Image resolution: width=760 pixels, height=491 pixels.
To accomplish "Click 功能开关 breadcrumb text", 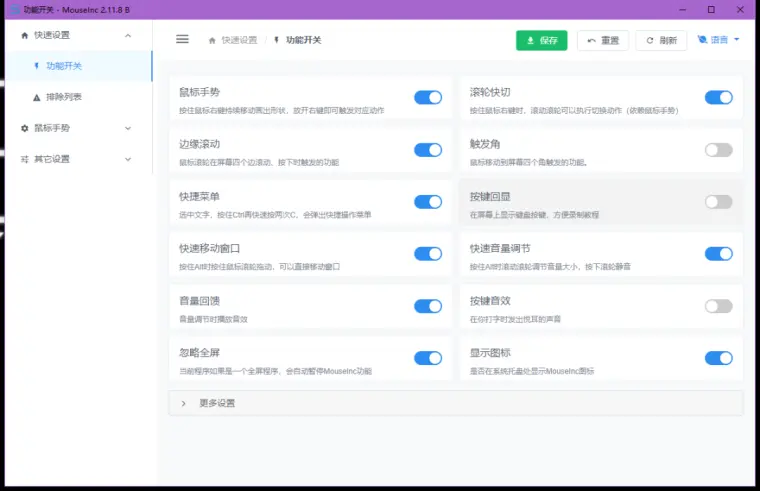I will coord(303,40).
